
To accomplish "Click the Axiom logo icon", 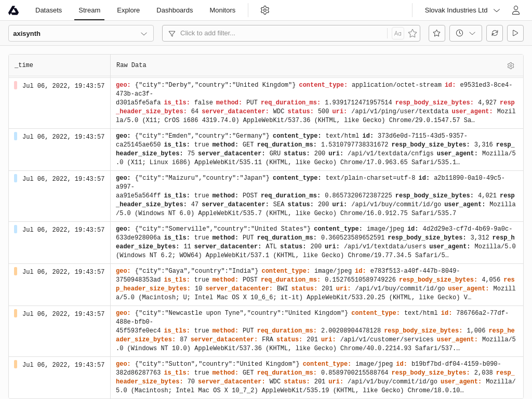I will point(14,10).
